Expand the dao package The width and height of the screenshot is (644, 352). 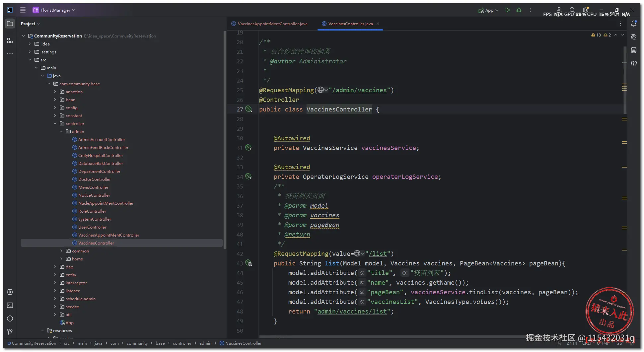pos(55,267)
